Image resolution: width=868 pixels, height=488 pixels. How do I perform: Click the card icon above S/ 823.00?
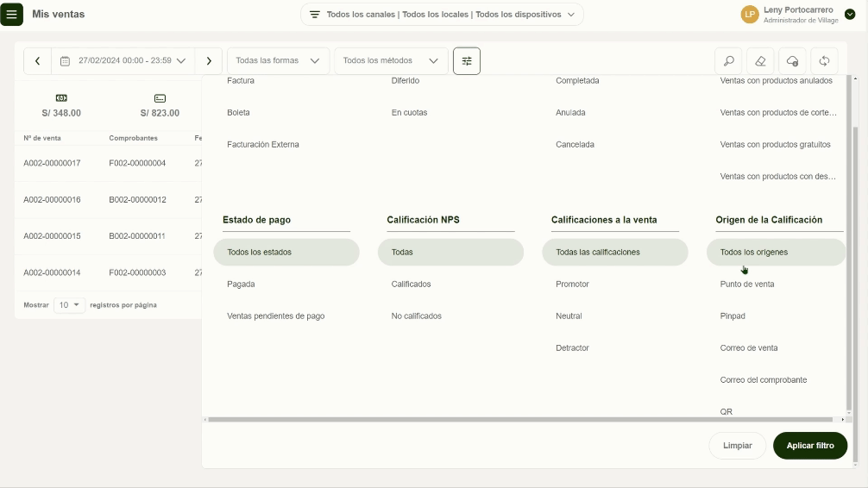click(160, 98)
